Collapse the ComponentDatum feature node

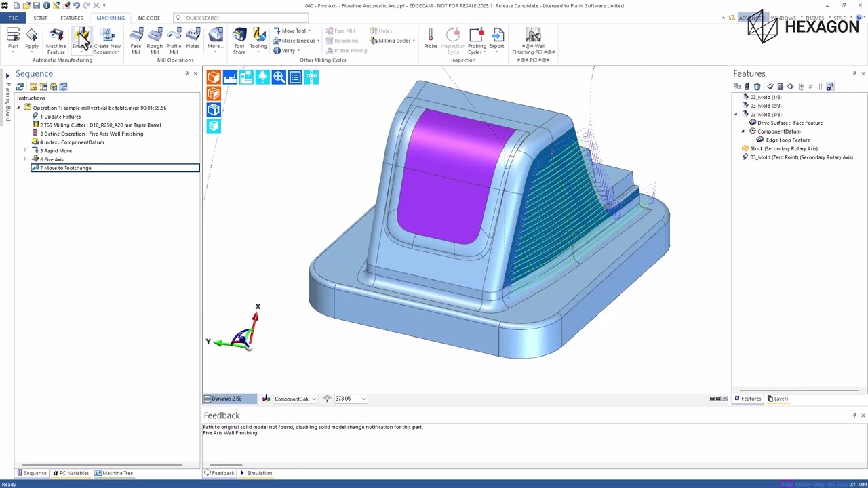coord(743,131)
